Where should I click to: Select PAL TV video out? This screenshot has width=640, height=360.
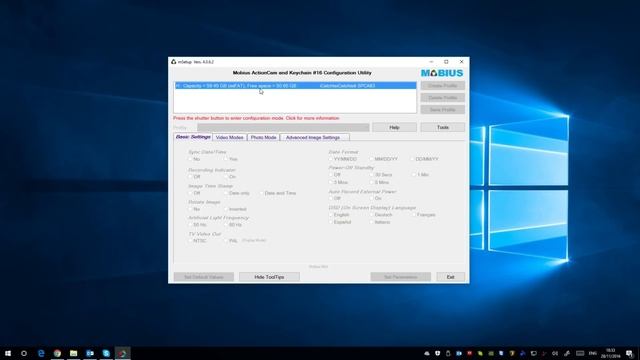pos(231,241)
